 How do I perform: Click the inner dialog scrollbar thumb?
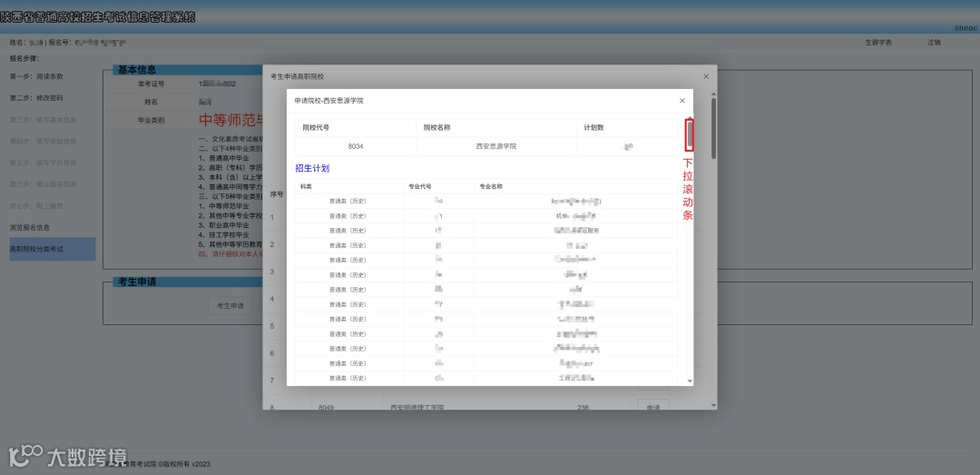point(690,134)
